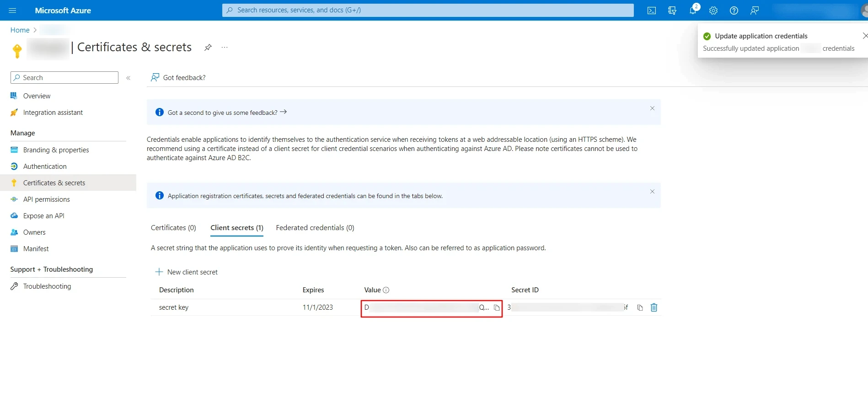868x398 pixels.
Task: Open Integration assistant
Action: click(53, 113)
